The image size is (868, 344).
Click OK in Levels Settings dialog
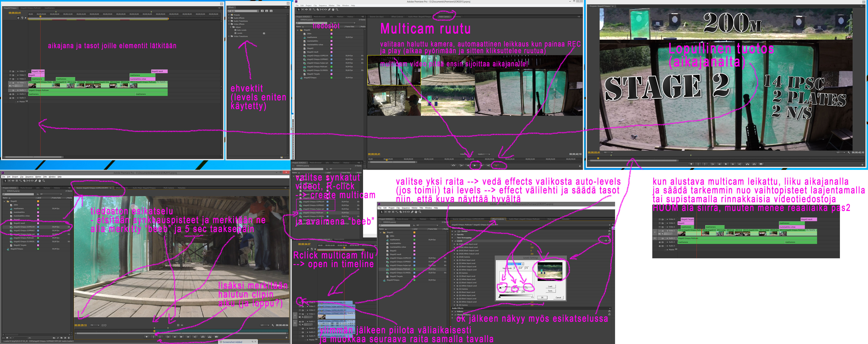pos(543,297)
